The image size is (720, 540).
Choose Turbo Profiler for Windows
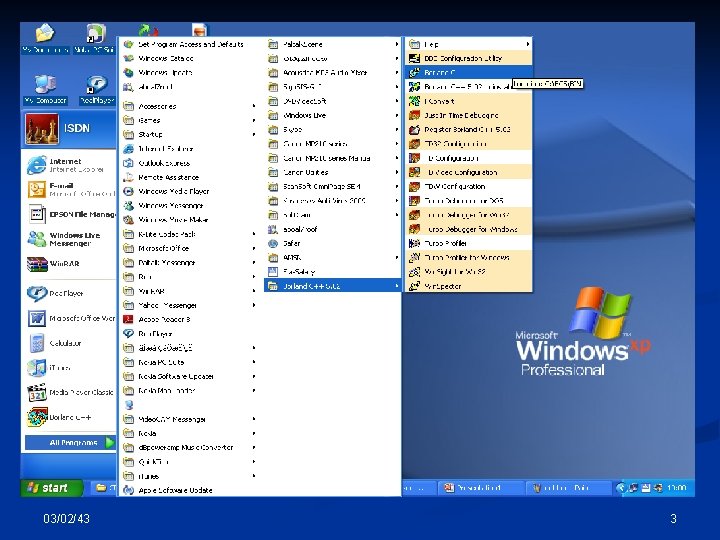click(x=468, y=258)
